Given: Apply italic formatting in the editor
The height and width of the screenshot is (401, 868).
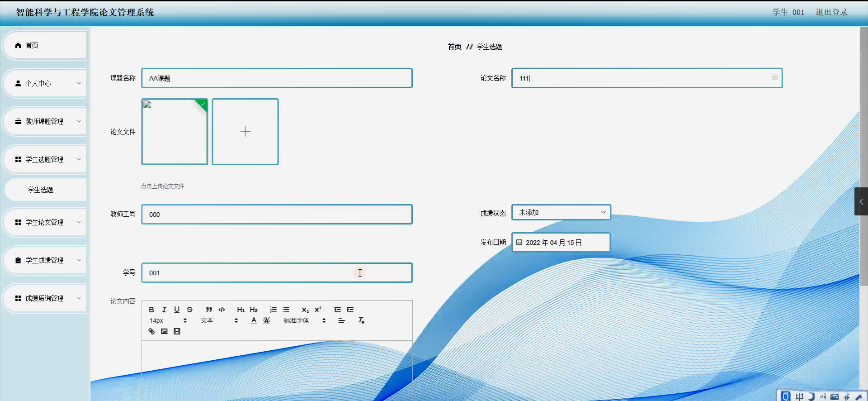Looking at the screenshot, I should tap(164, 310).
